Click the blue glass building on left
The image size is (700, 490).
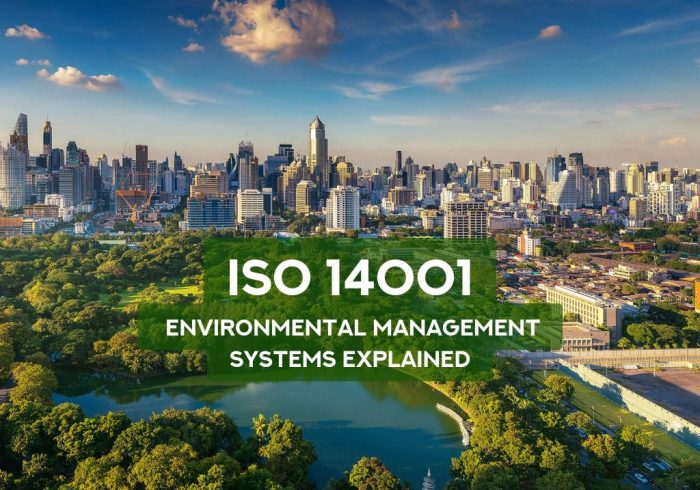[210, 212]
